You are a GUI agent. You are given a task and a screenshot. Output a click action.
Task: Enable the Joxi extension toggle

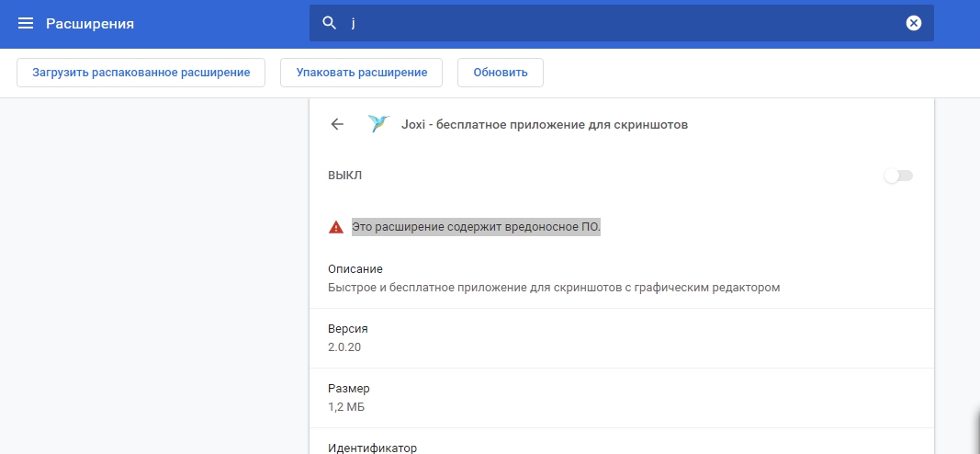tap(897, 176)
